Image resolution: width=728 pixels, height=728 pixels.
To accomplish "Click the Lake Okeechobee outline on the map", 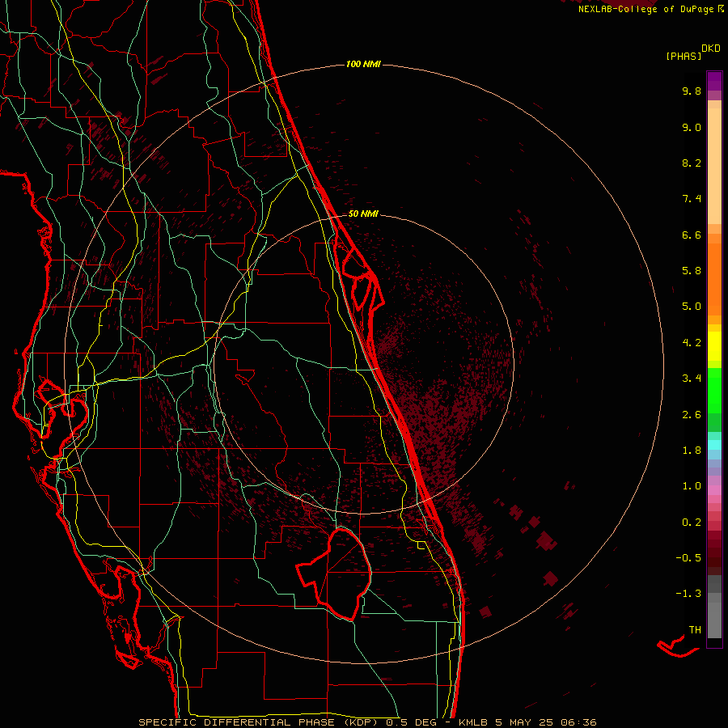I will tap(334, 574).
